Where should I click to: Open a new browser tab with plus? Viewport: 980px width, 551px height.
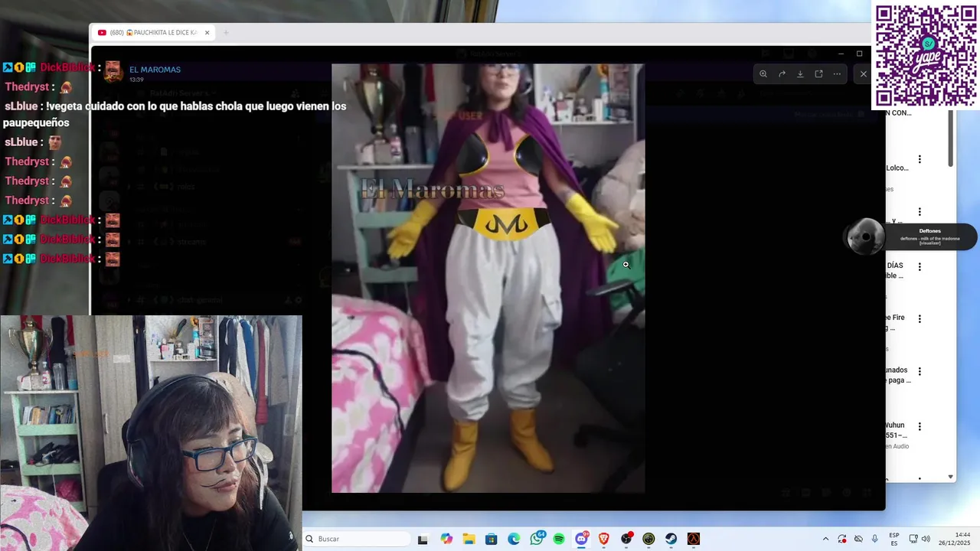pyautogui.click(x=226, y=33)
